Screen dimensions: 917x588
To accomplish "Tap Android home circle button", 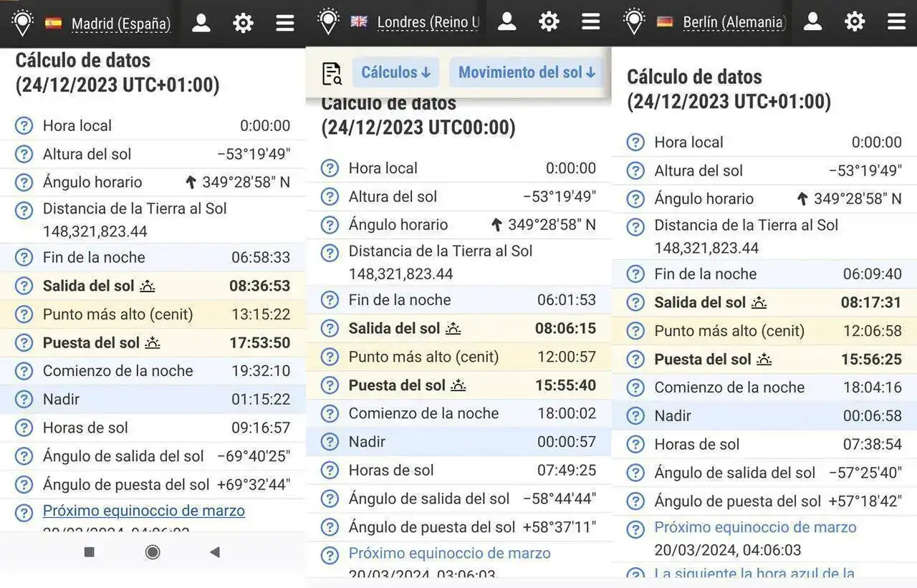I will tap(153, 552).
